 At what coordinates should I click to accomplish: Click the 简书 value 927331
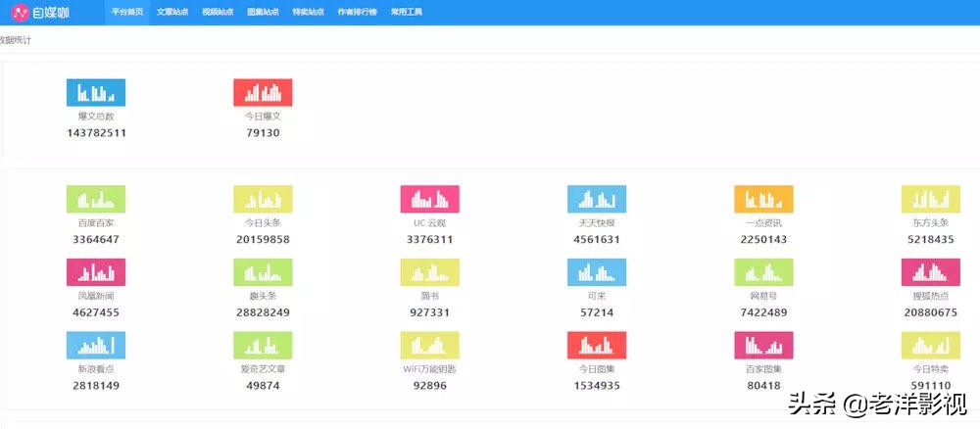(x=430, y=312)
